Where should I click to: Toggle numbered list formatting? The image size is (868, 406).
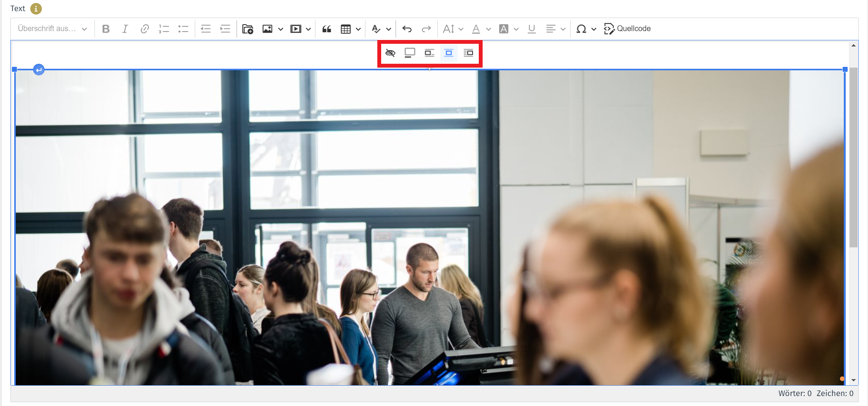tap(164, 29)
